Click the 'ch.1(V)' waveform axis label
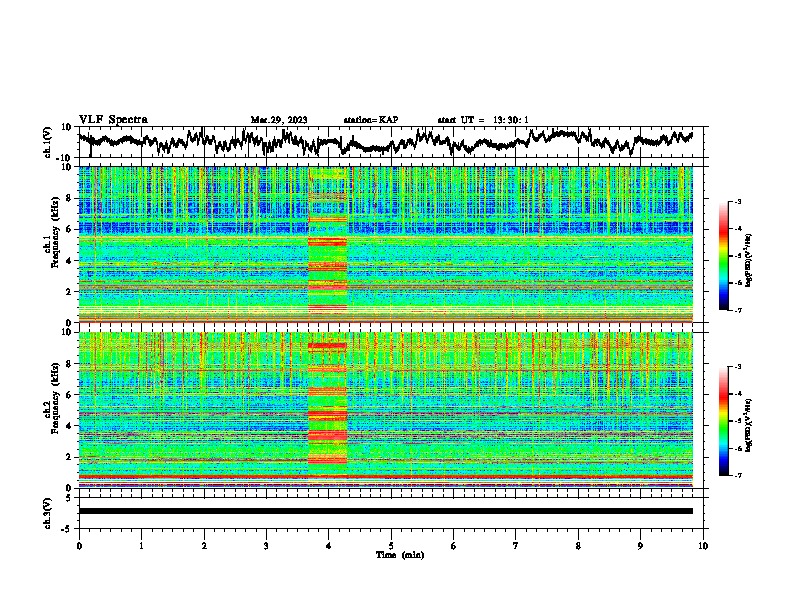The image size is (792, 612). tap(48, 142)
